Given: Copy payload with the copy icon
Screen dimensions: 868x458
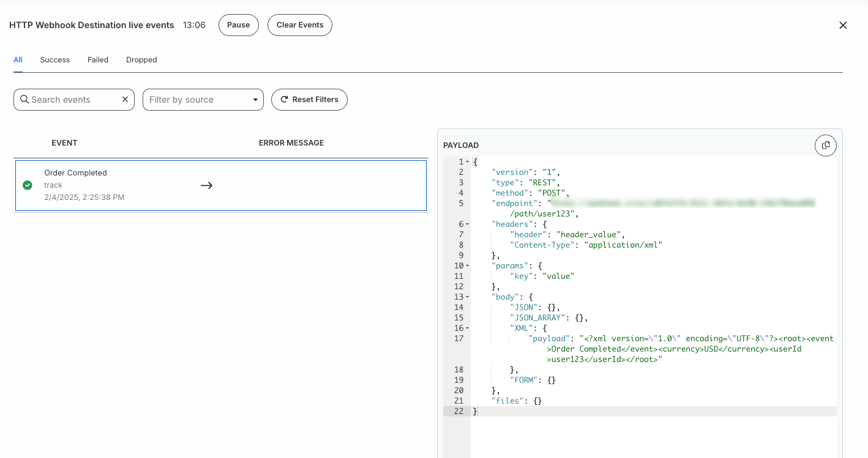Looking at the screenshot, I should coord(825,145).
